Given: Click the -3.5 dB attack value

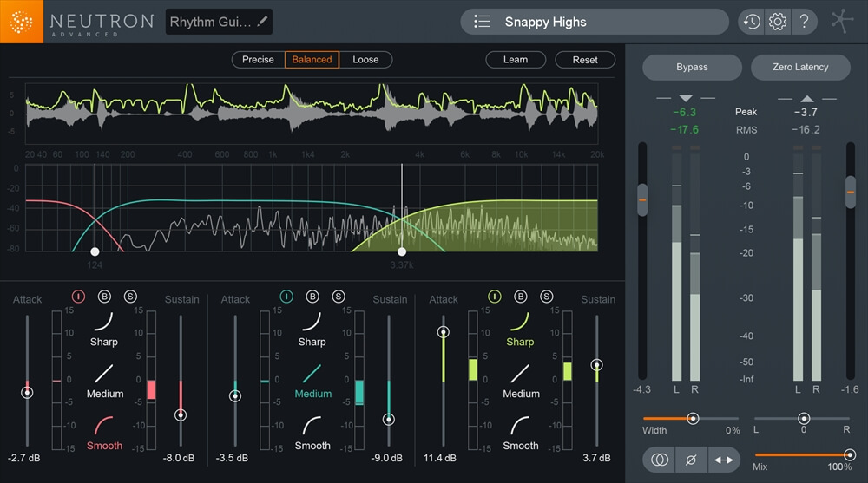Looking at the screenshot, I should (232, 458).
